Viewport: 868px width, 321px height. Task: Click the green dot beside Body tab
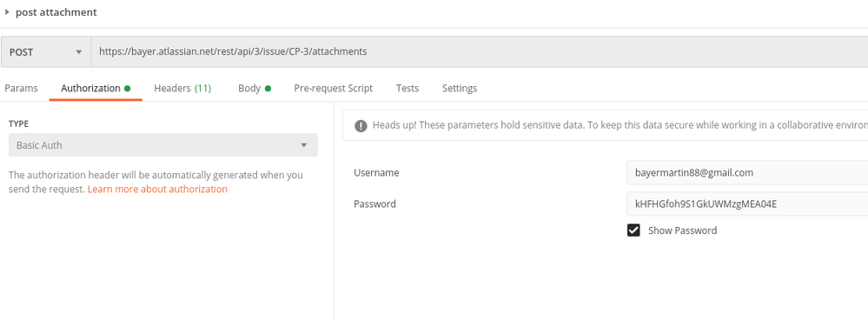pos(268,88)
